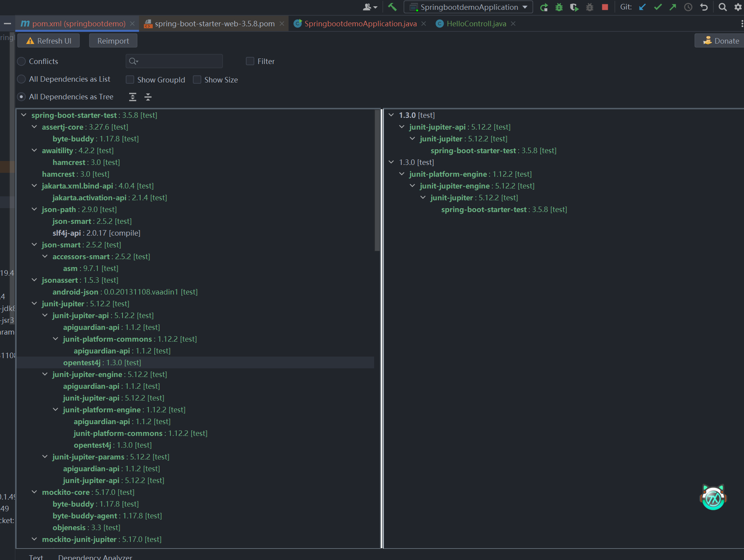
Task: Toggle the Show Size checkbox
Action: pos(197,80)
